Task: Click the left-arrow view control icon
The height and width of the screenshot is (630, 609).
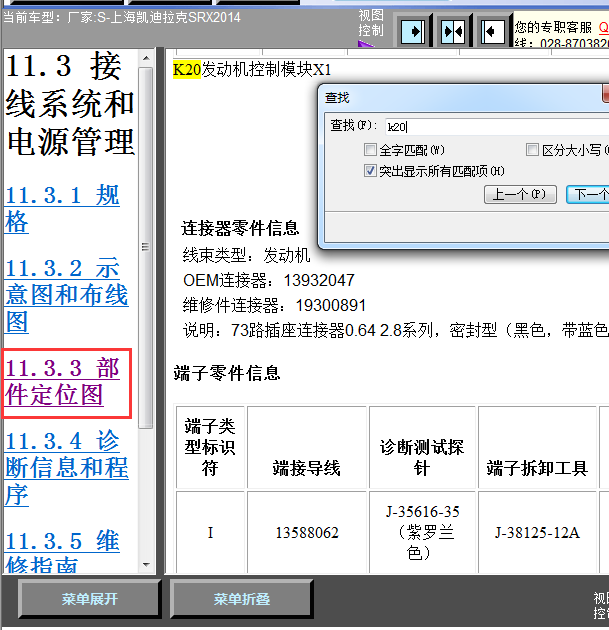Action: [x=493, y=31]
